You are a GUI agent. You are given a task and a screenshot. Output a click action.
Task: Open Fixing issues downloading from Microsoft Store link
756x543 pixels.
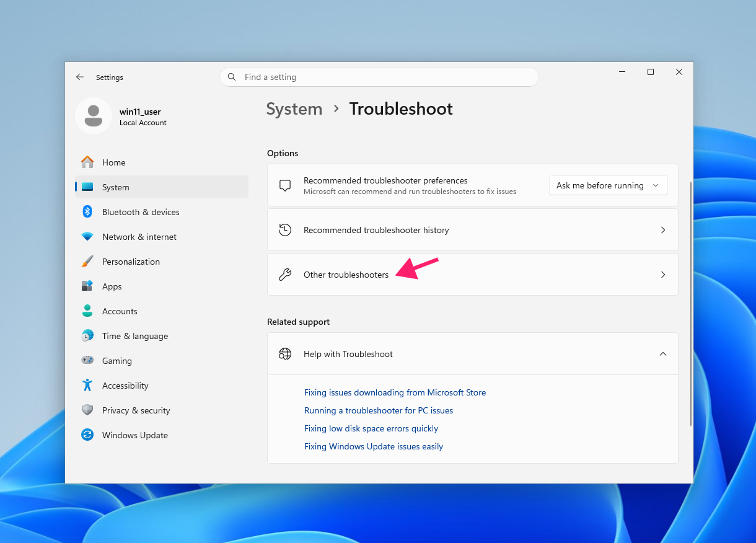pyautogui.click(x=395, y=392)
